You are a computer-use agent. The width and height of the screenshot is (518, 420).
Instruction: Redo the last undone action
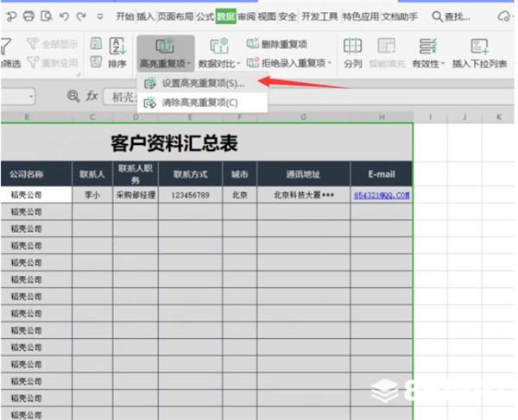pyautogui.click(x=81, y=16)
